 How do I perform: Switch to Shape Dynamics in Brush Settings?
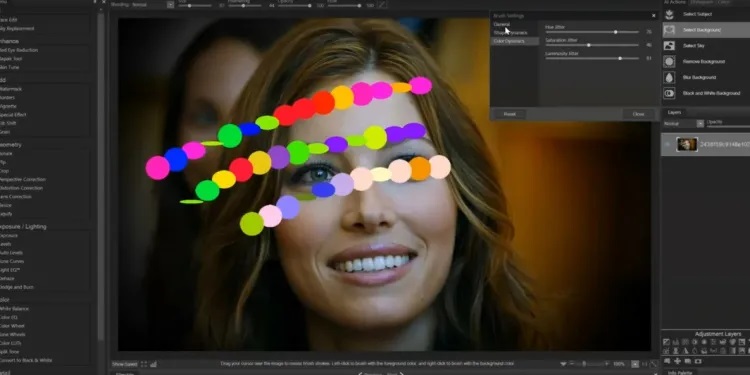click(510, 33)
